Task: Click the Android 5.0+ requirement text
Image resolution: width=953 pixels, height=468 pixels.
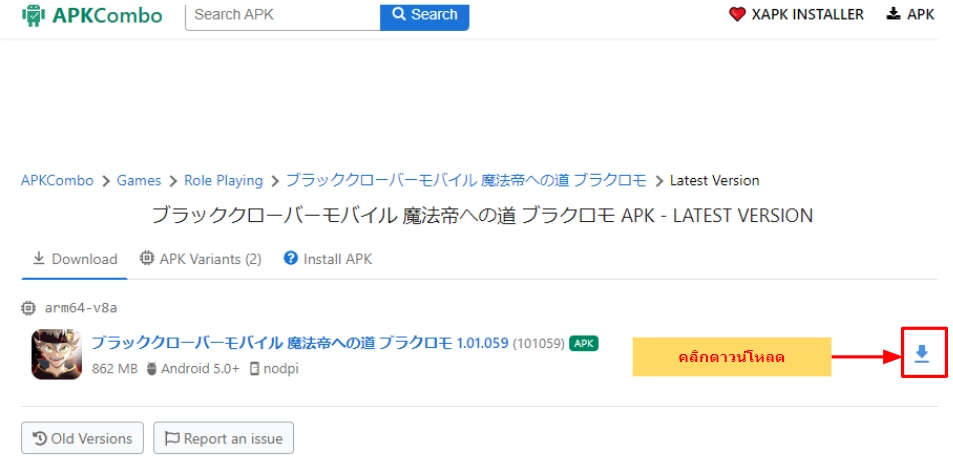Action: click(200, 368)
